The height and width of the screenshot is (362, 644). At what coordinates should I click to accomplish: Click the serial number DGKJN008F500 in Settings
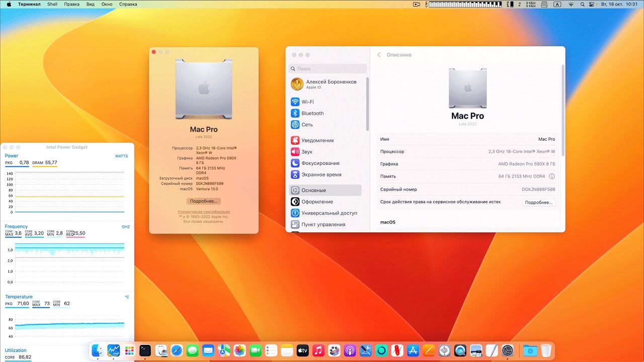[x=538, y=190]
